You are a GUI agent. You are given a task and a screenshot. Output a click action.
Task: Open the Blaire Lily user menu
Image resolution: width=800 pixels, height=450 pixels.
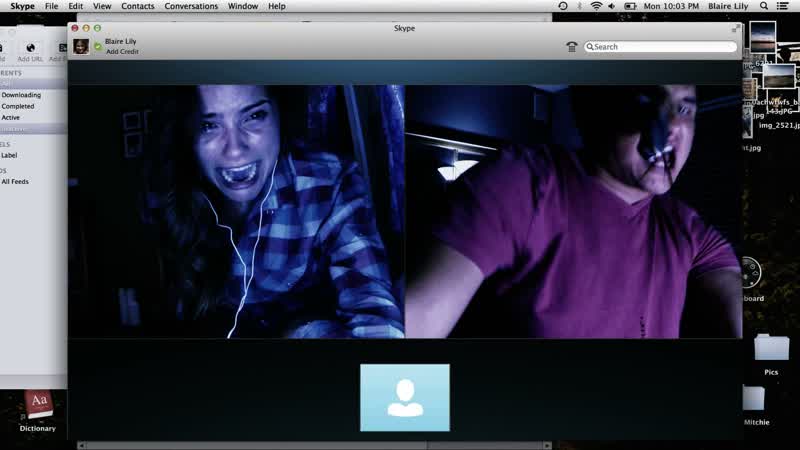click(x=728, y=6)
